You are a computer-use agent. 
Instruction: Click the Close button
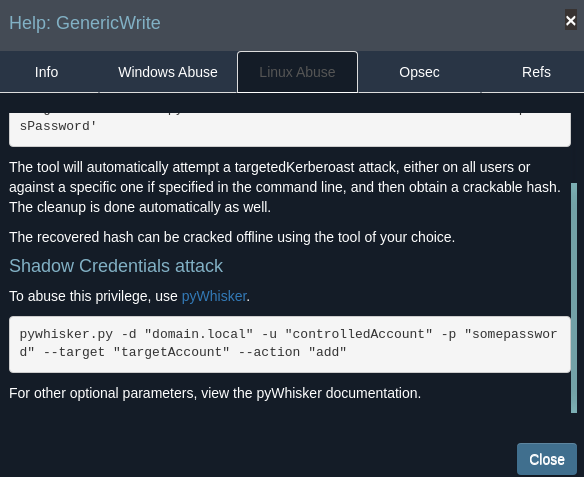tap(547, 459)
